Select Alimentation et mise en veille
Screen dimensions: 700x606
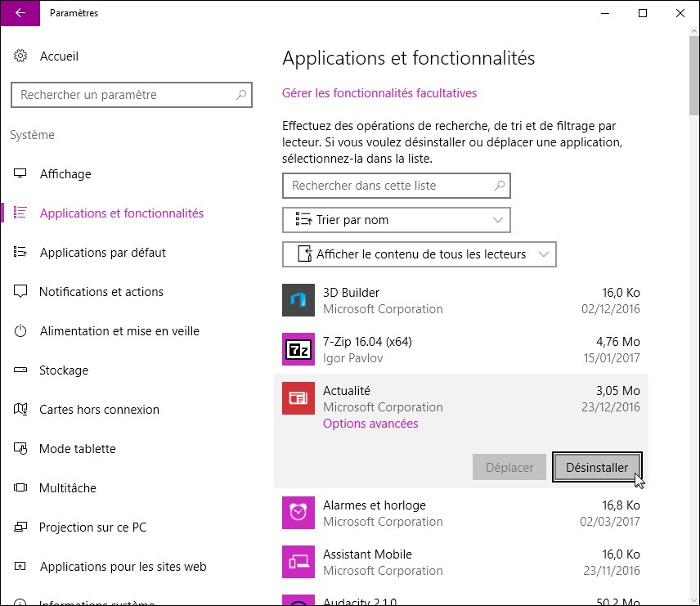119,331
